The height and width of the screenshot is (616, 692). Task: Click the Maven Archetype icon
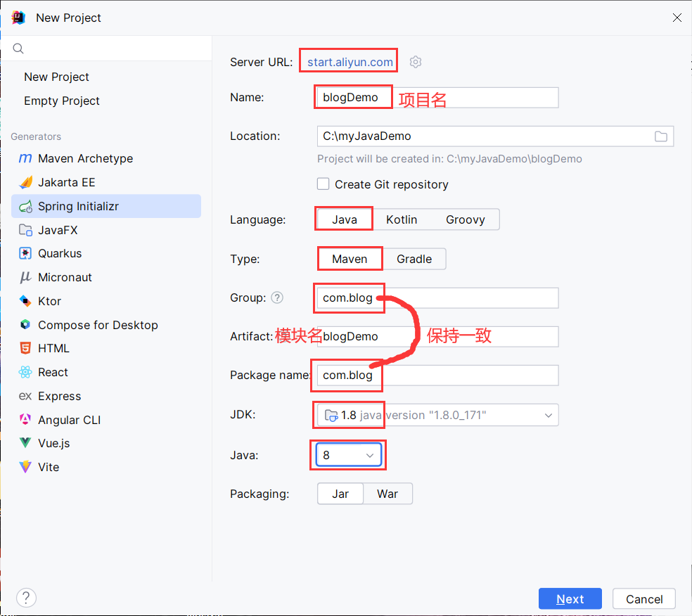[x=25, y=158]
